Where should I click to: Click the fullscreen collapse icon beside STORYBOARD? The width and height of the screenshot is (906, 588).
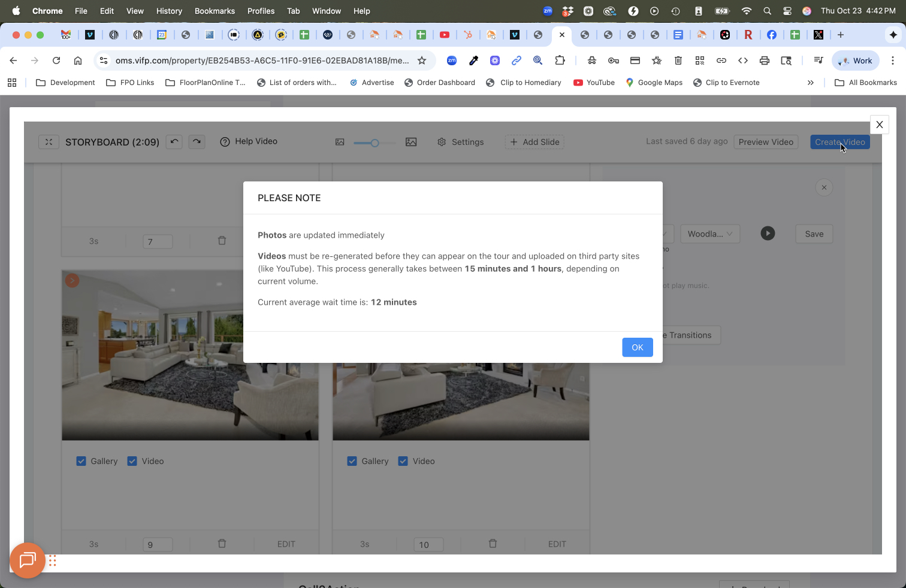tap(49, 142)
